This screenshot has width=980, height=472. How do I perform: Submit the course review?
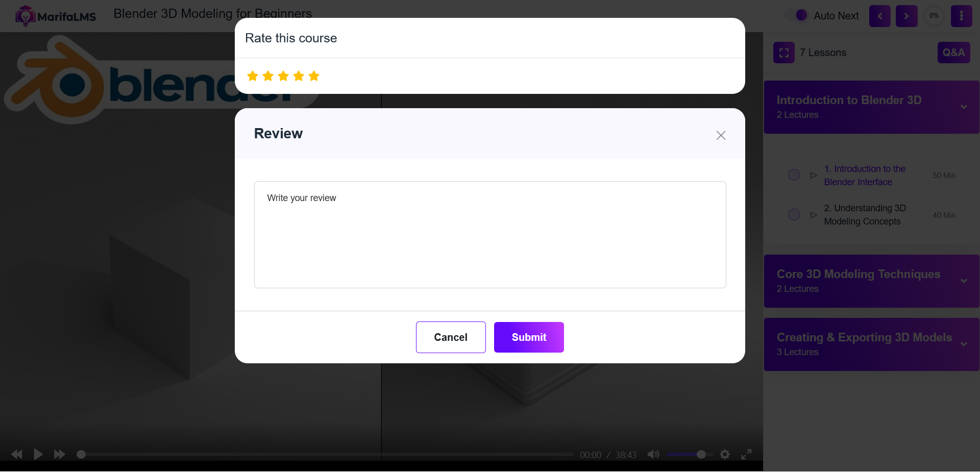[528, 337]
